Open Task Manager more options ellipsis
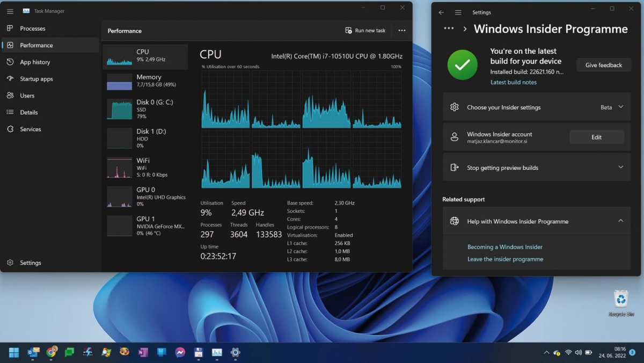Screen dimensions: 644x363 [402, 31]
